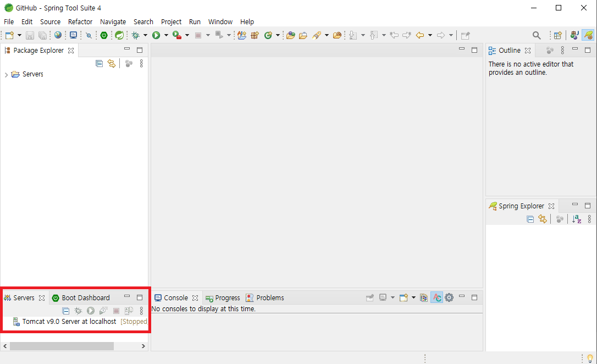Open the New wizard dropdown arrow
Viewport: 597px width, 364px height.
pos(19,35)
